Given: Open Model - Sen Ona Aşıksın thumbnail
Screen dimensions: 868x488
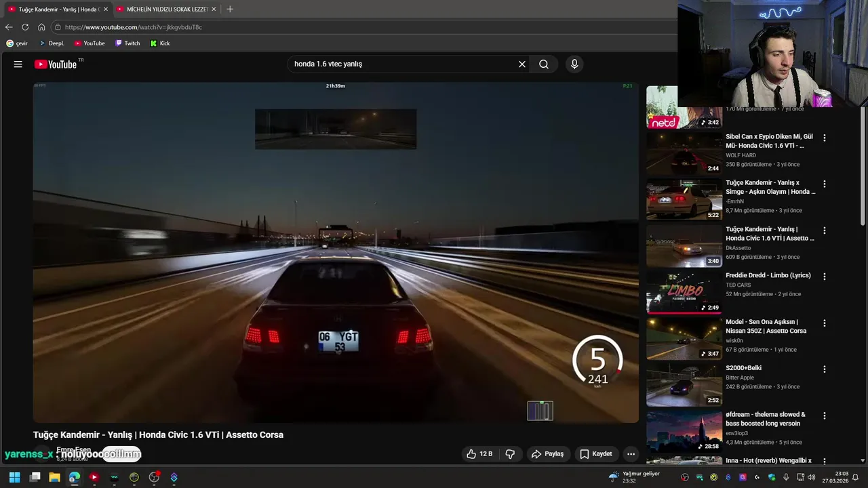Looking at the screenshot, I should point(684,338).
